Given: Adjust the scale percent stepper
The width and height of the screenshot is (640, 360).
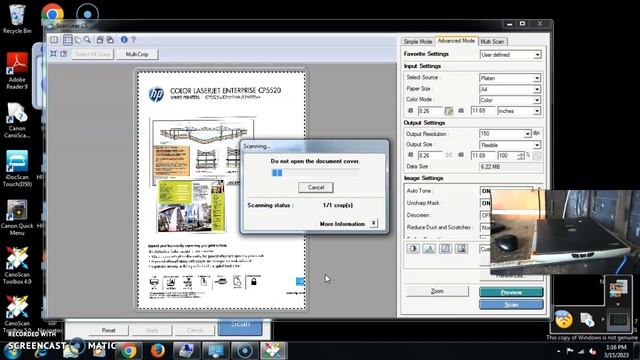Looking at the screenshot, I should click(x=520, y=156).
